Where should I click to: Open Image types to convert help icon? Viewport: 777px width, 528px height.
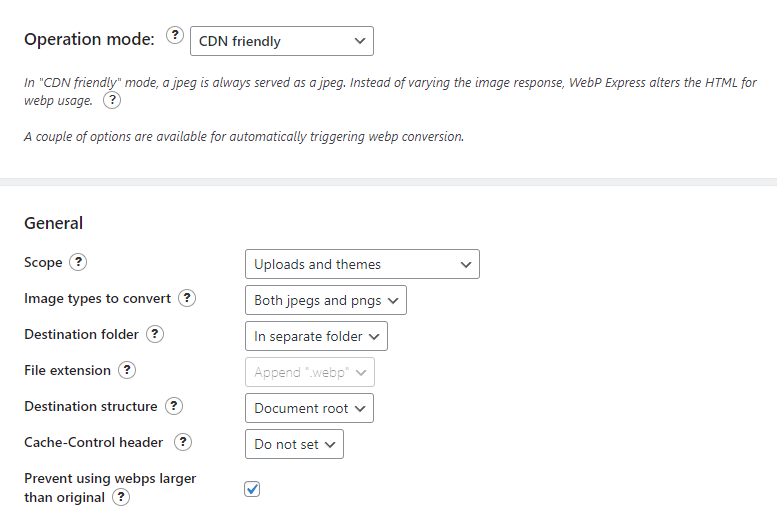pos(187,298)
